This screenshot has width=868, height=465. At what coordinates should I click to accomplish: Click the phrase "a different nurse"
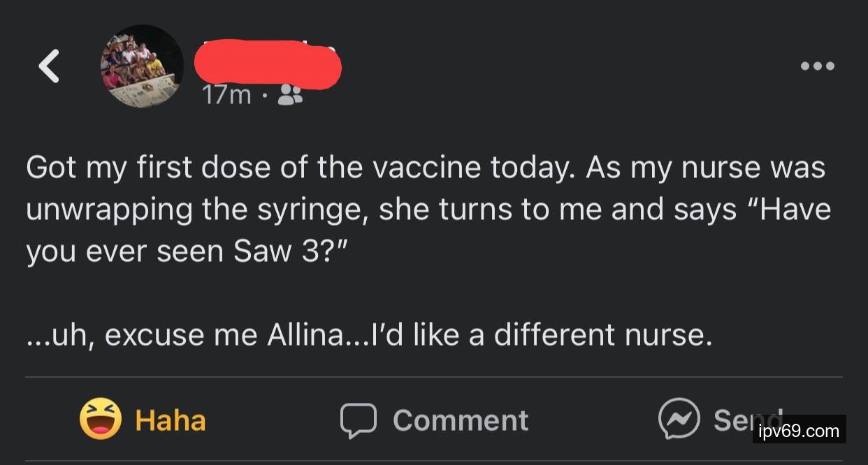[590, 336]
